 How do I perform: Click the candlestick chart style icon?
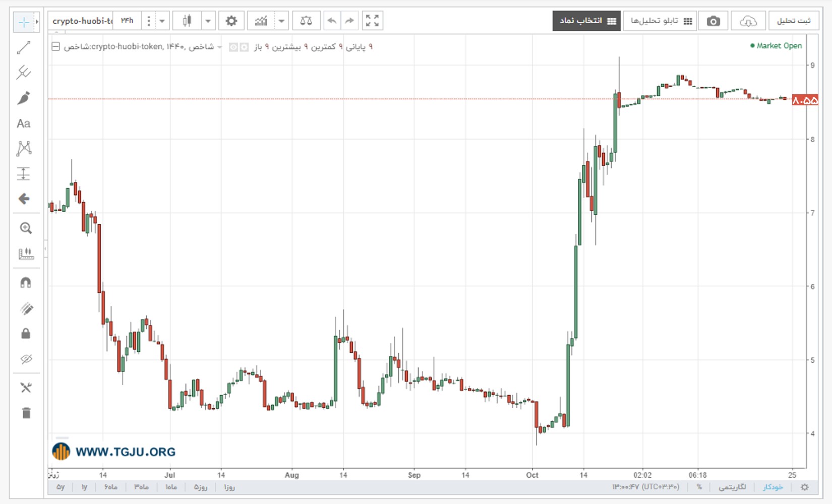pyautogui.click(x=187, y=21)
